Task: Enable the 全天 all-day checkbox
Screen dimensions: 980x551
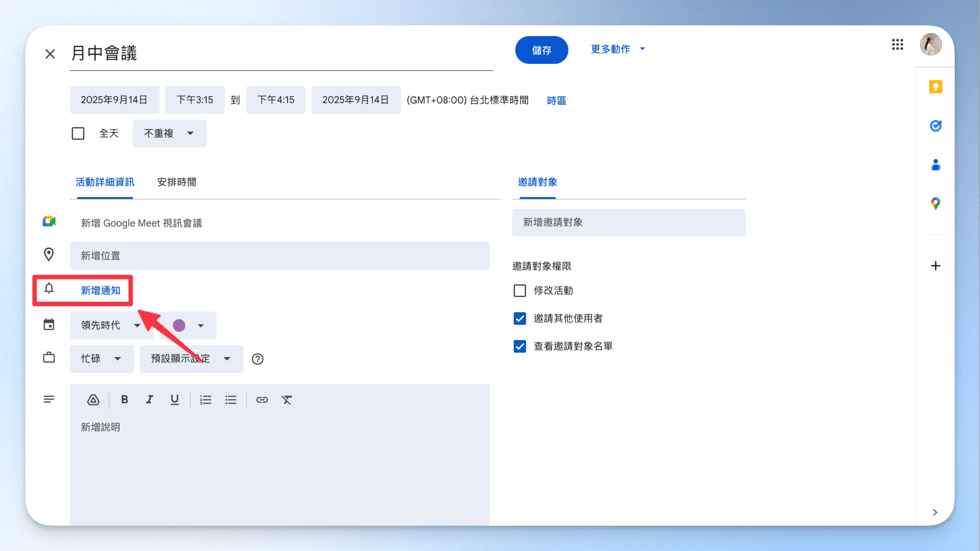Action: click(78, 134)
